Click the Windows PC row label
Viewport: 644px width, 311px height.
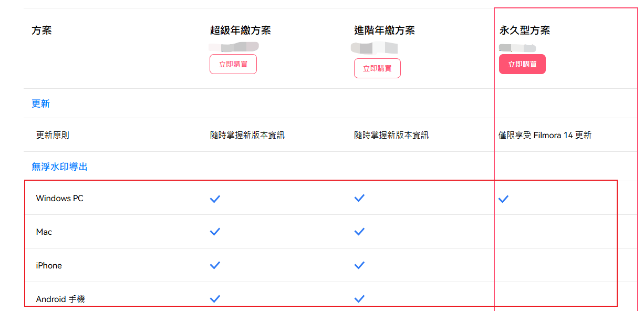(59, 199)
